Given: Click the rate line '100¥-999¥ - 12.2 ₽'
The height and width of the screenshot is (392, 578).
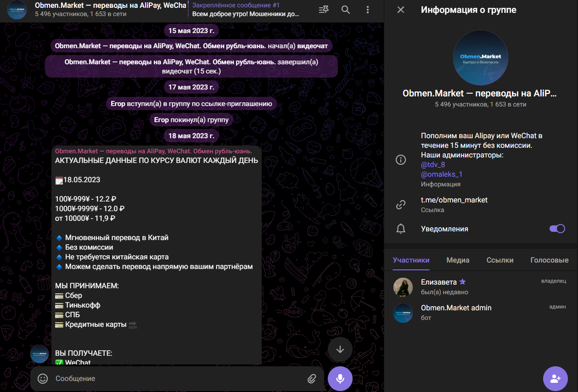Looking at the screenshot, I should [86, 199].
